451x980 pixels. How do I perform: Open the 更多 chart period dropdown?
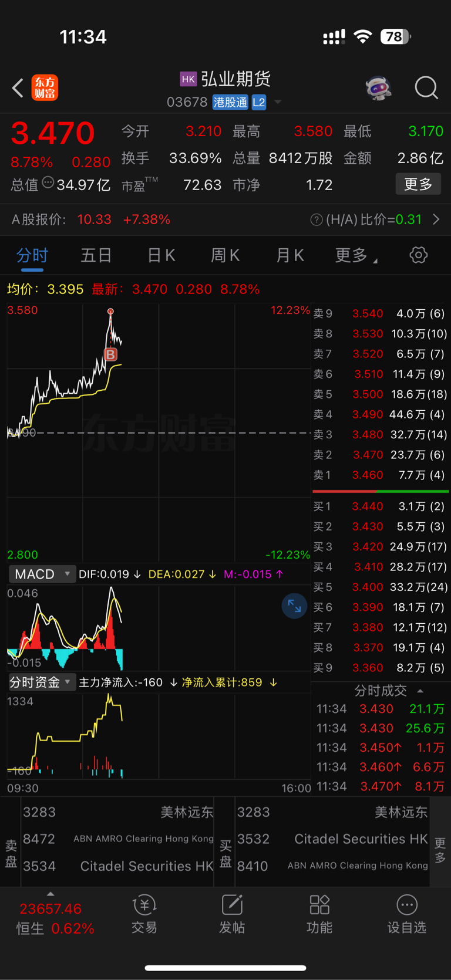coord(356,255)
